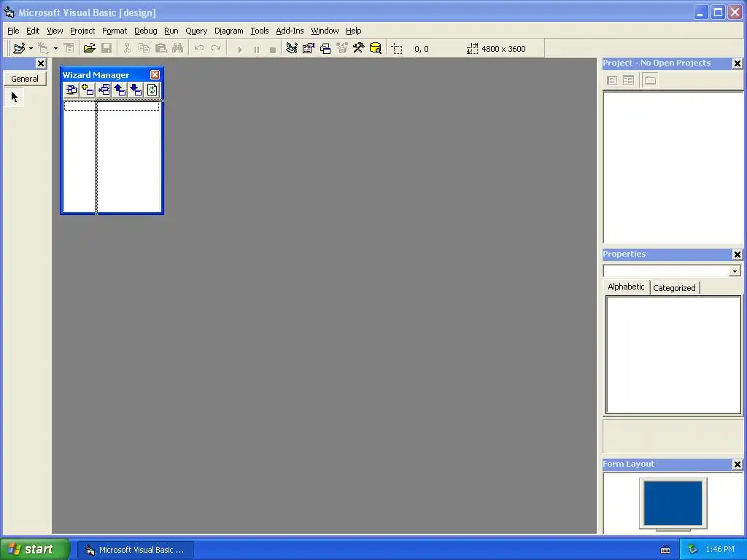Open the Help menu
This screenshot has width=747, height=560.
click(x=354, y=31)
